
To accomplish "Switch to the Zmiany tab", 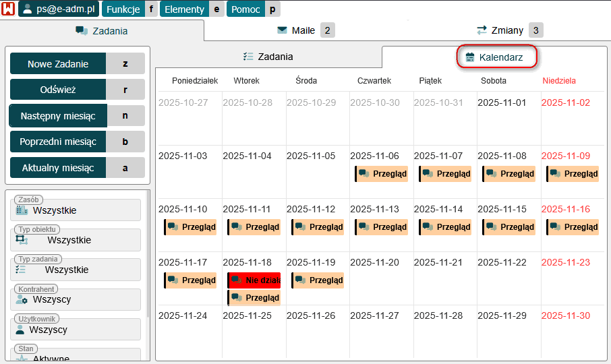I will (x=509, y=30).
